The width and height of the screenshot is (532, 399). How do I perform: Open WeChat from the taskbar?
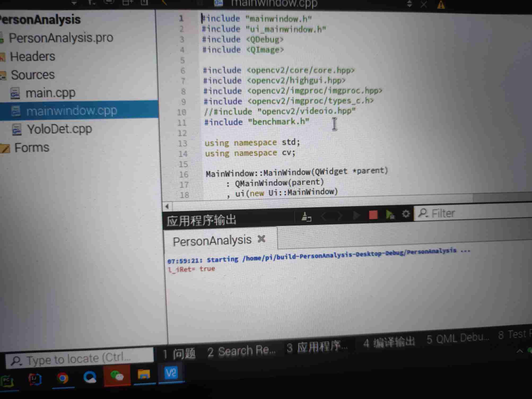point(117,376)
